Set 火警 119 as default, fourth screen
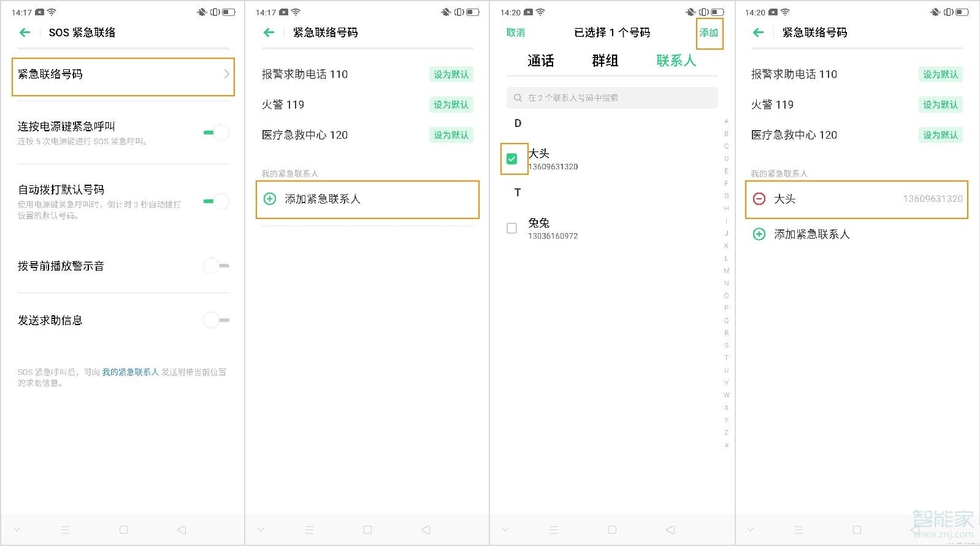 (941, 105)
